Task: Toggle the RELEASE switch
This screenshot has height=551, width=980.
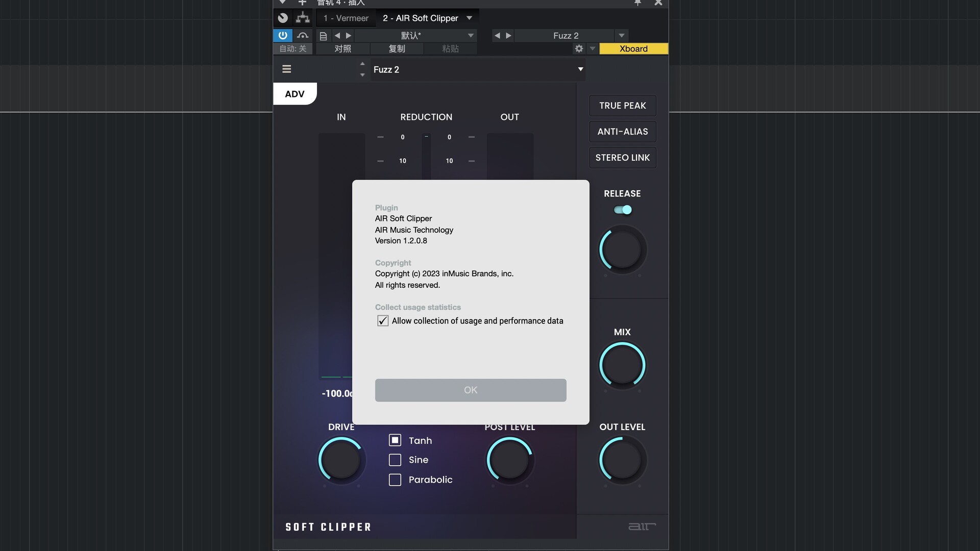Action: (x=623, y=210)
